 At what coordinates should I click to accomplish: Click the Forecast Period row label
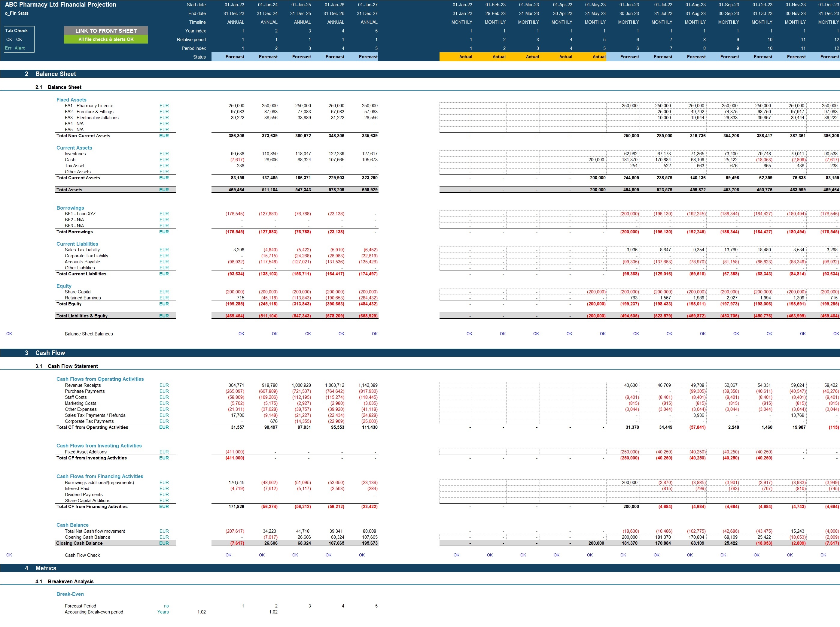point(81,607)
